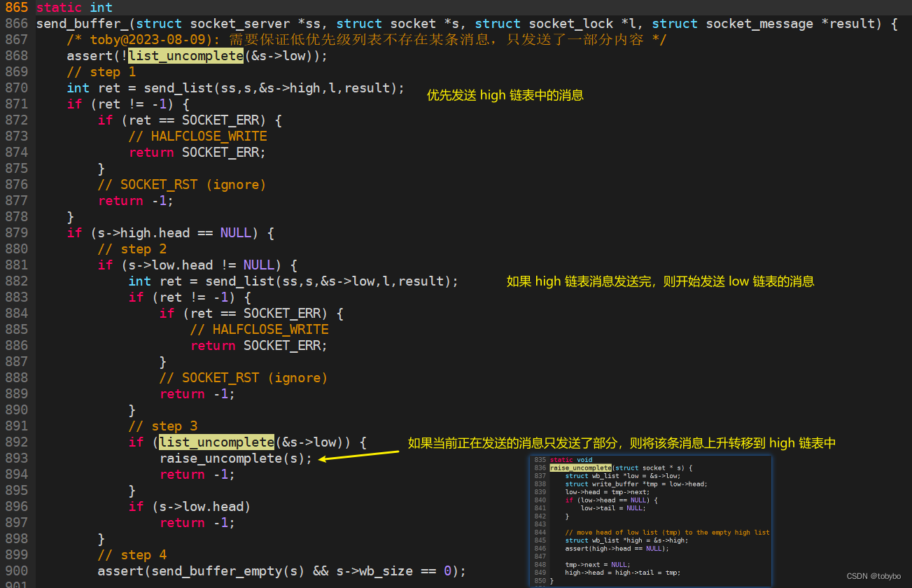Click the '// step 4' comment
Image resolution: width=912 pixels, height=588 pixels.
tap(132, 555)
